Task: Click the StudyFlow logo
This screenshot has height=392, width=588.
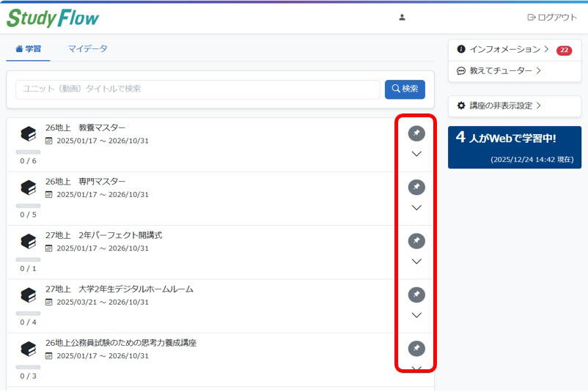Action: point(53,18)
